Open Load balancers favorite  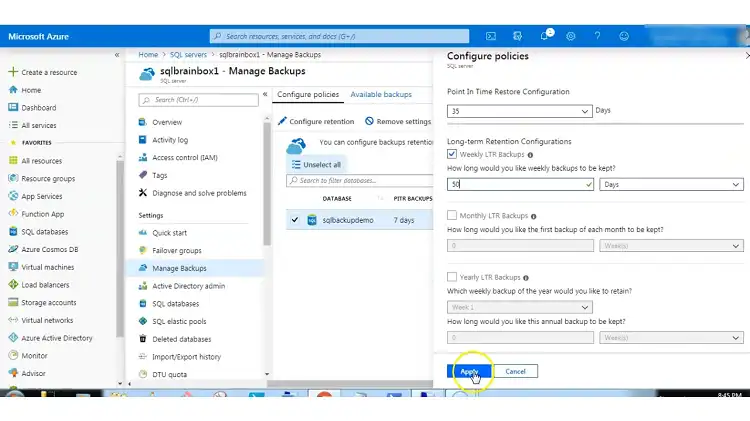click(x=39, y=285)
